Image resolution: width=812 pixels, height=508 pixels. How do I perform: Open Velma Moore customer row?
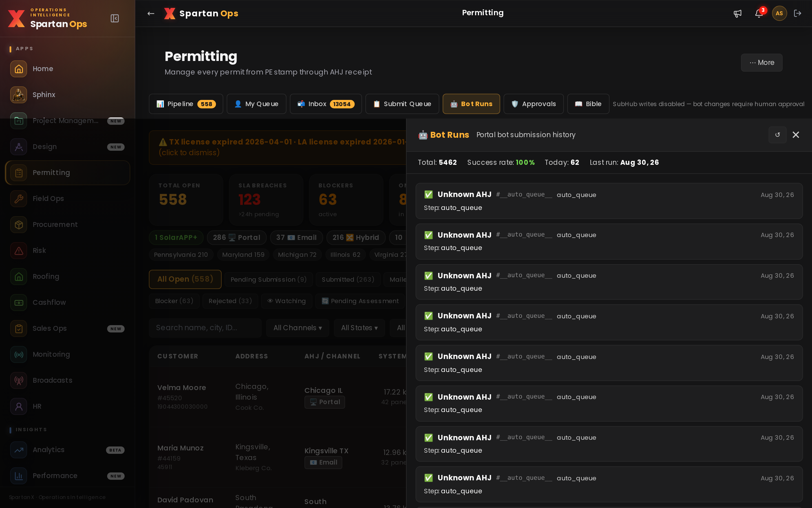pos(277,397)
